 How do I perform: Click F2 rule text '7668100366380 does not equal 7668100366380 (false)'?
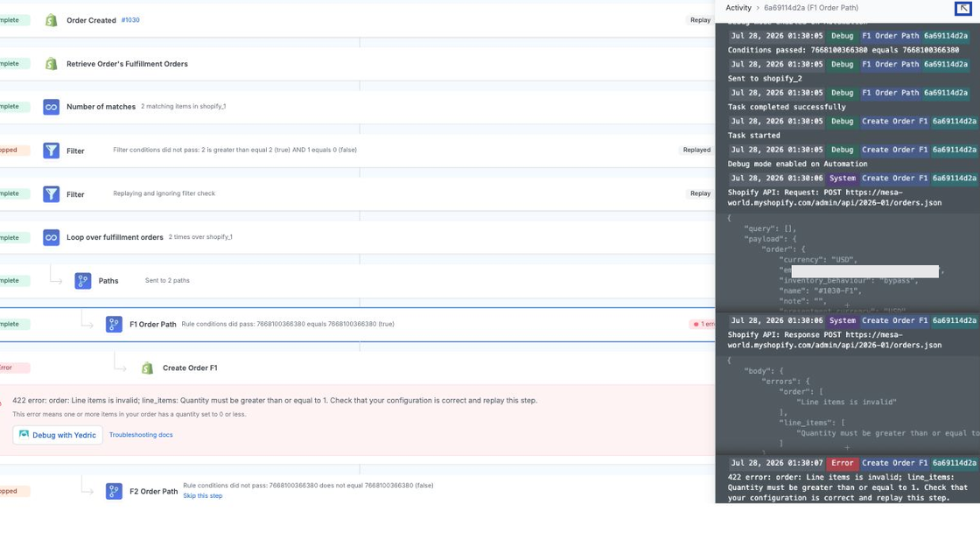click(x=351, y=485)
